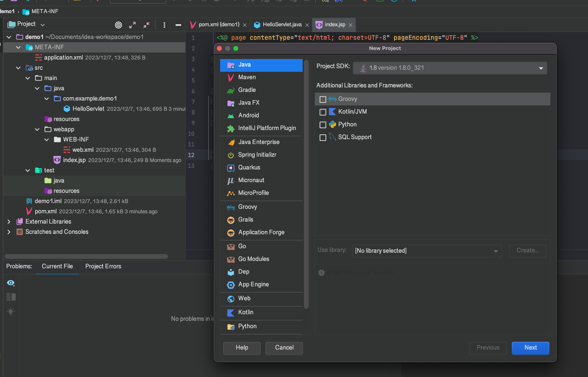Click Next in New Project dialog
The image size is (588, 377).
531,348
